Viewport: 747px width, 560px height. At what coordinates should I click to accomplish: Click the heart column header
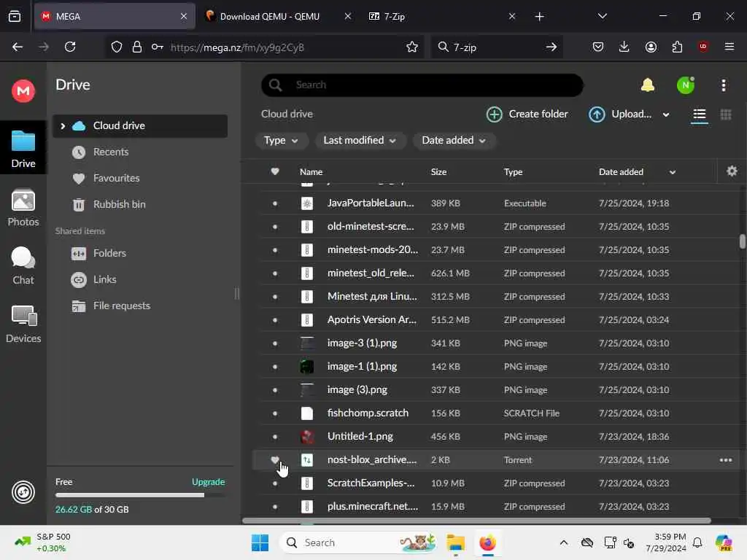tap(275, 171)
